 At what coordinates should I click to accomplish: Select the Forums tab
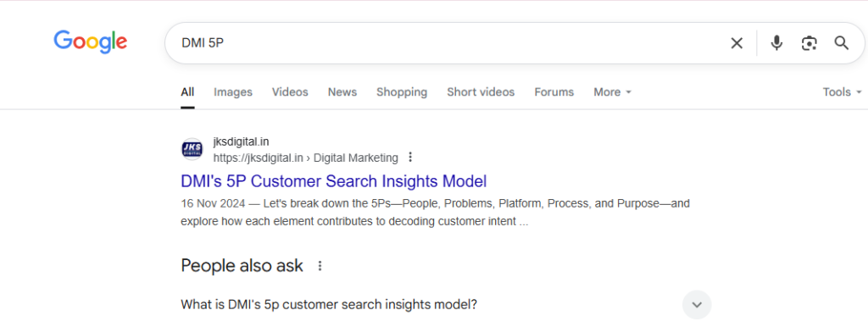[x=554, y=91]
